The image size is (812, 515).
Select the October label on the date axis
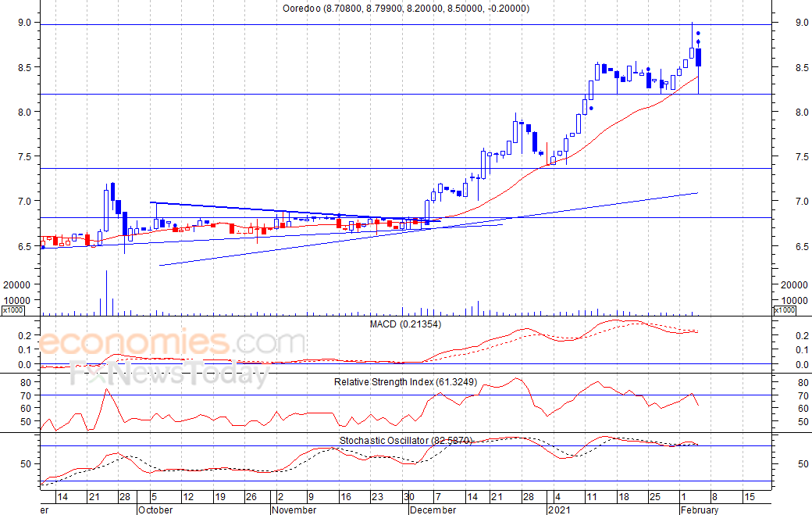[155, 510]
